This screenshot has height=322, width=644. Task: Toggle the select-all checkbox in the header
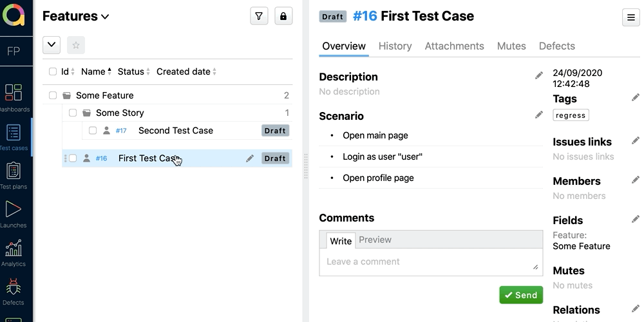click(x=53, y=71)
